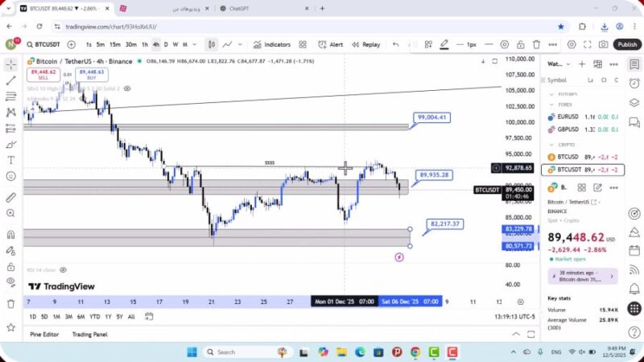Remove drawings with the trash icon
644x362 pixels.
(x=11, y=303)
